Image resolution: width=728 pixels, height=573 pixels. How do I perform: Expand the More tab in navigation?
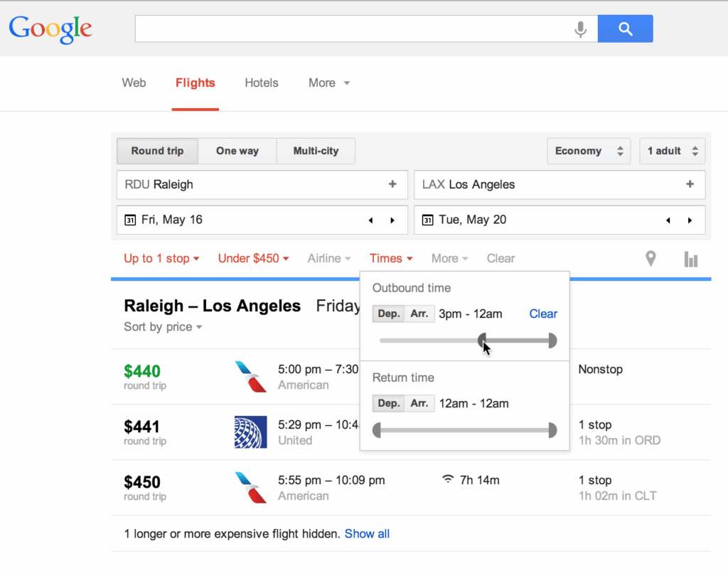tap(328, 83)
